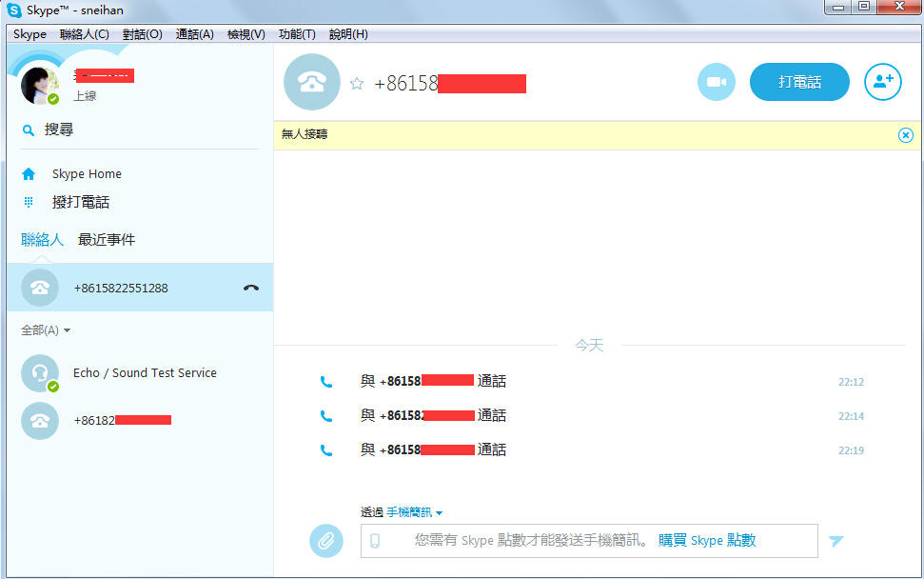The height and width of the screenshot is (579, 924).
Task: Click the 22:14 timestamp
Action: coord(851,416)
